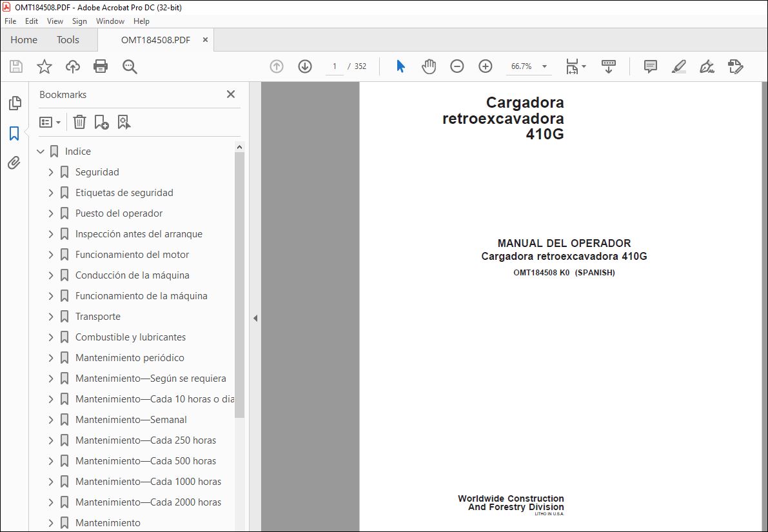Click the bookmarks panel vertical scrollbar
Screen dimensions: 768x532
pos(239,285)
